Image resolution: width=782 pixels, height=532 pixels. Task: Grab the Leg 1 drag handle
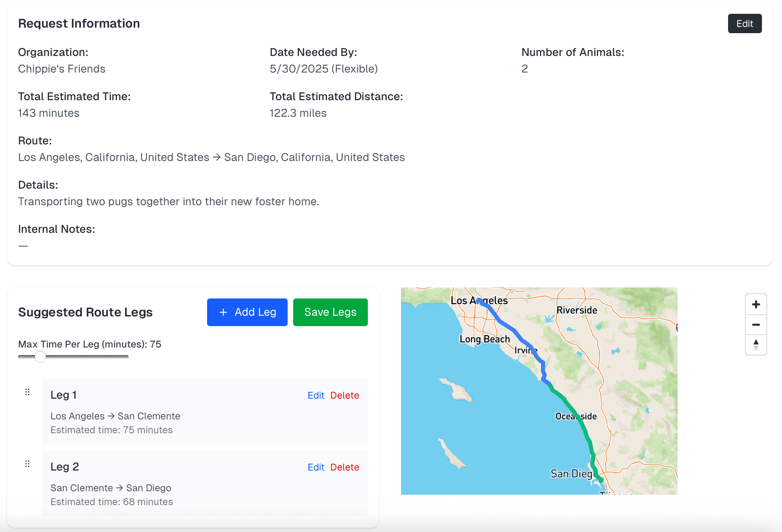[x=27, y=392]
